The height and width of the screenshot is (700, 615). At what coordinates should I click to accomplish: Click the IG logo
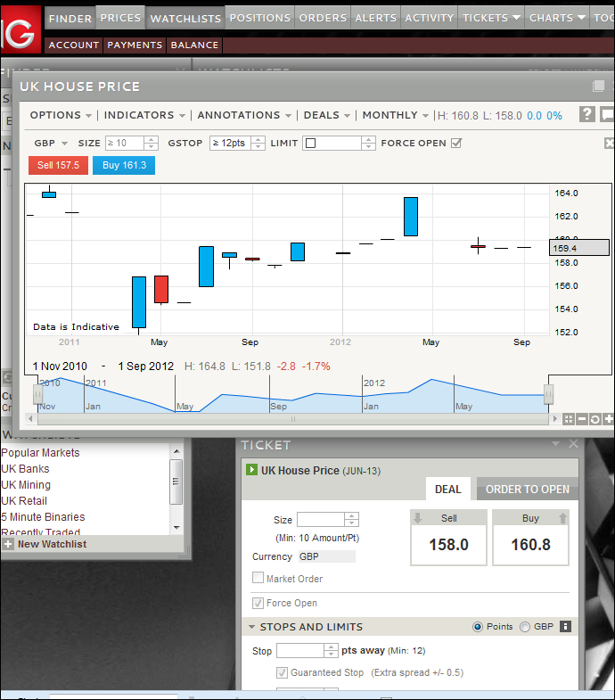19,33
